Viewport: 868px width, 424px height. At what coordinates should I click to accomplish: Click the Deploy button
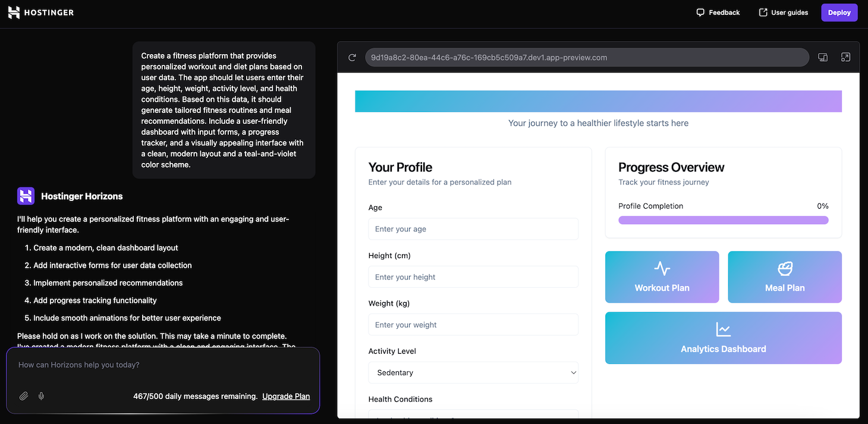pos(839,12)
